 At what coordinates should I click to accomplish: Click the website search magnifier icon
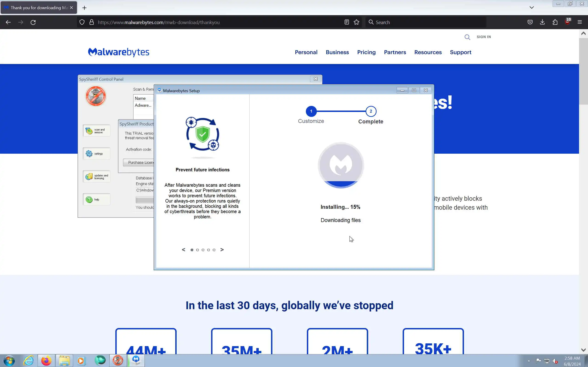[467, 37]
